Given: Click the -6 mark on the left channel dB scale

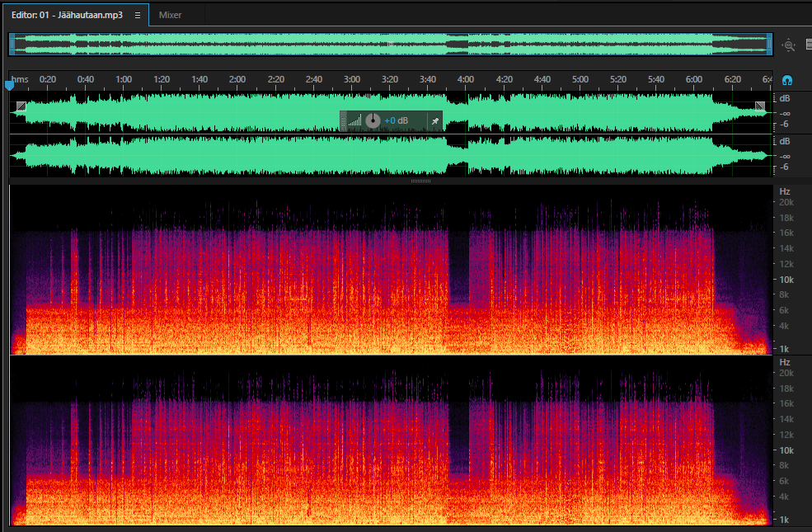Looking at the screenshot, I should point(785,124).
